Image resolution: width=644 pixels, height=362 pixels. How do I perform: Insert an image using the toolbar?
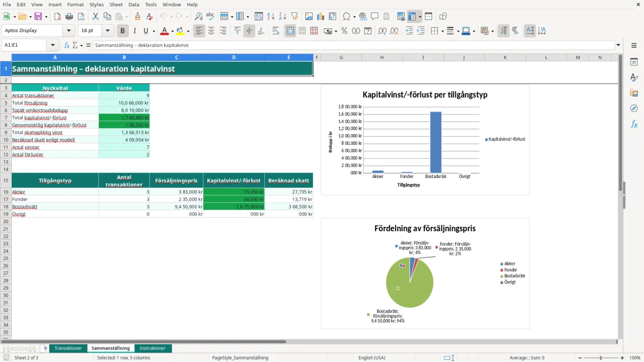pyautogui.click(x=309, y=17)
